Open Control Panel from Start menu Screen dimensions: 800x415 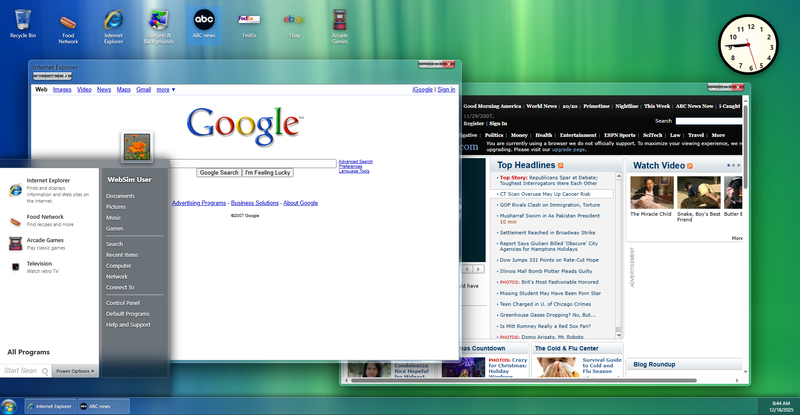(122, 303)
